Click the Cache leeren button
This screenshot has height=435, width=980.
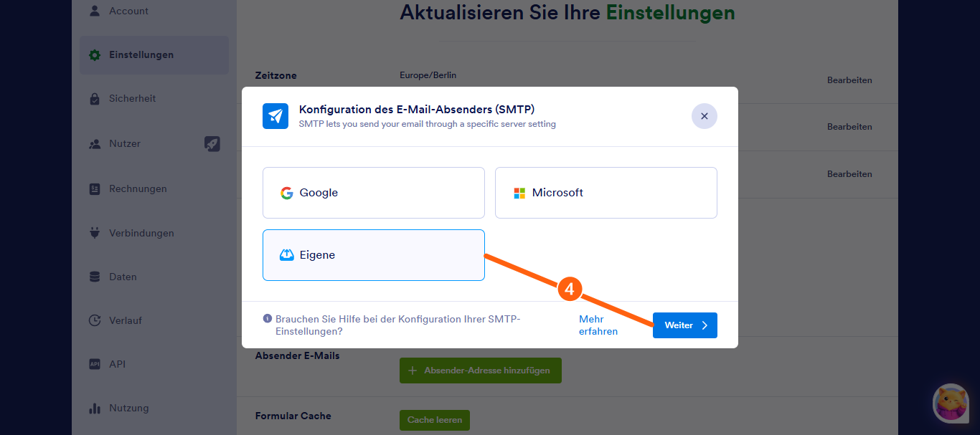point(435,420)
